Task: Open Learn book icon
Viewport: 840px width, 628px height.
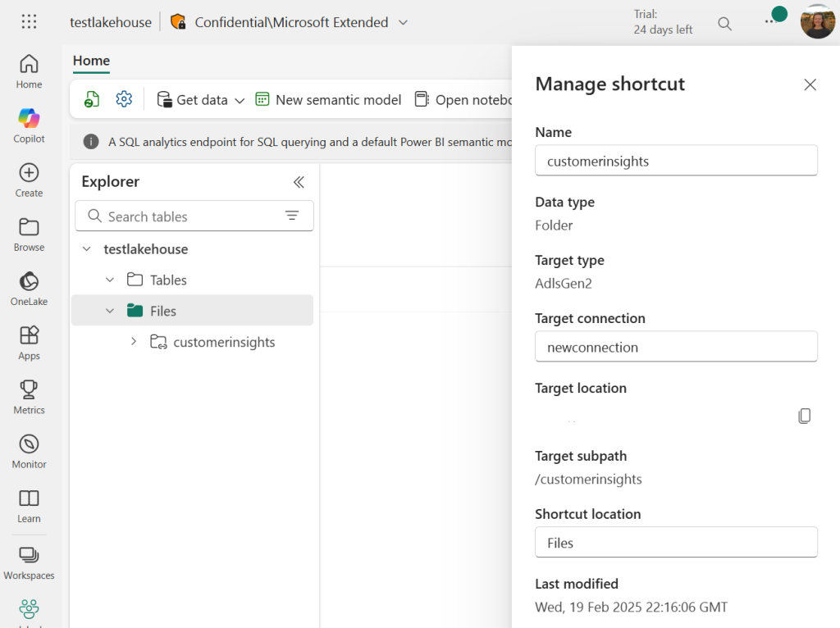Action: click(29, 498)
